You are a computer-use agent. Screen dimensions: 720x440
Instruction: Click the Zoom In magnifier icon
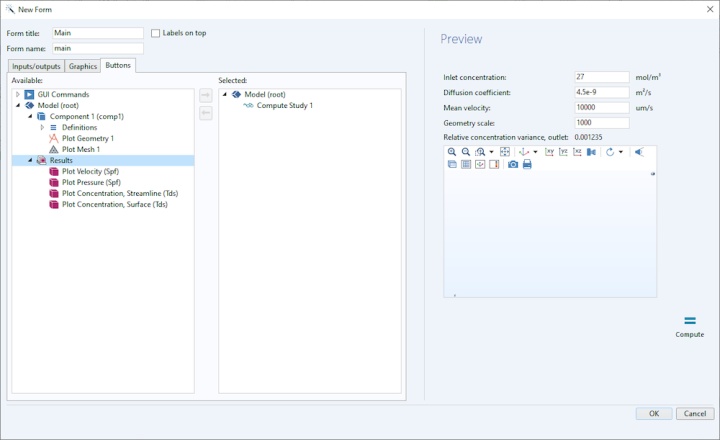(452, 152)
